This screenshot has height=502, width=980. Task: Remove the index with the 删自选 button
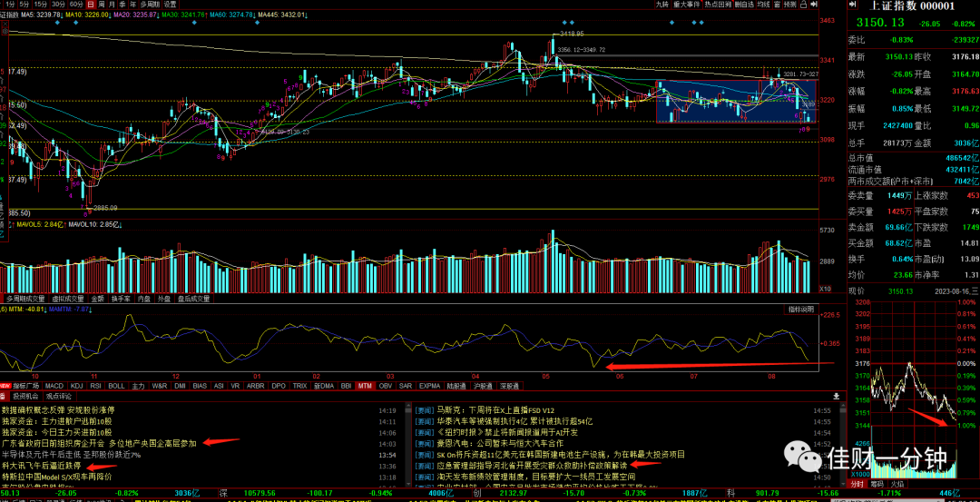click(x=744, y=5)
